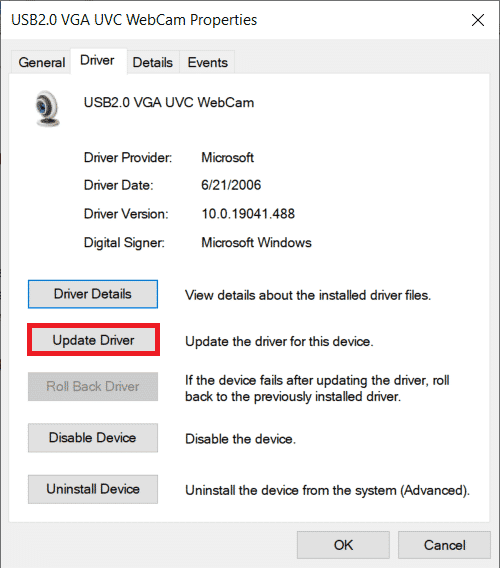500x568 pixels.
Task: Choose Uninstall Device
Action: 93,489
